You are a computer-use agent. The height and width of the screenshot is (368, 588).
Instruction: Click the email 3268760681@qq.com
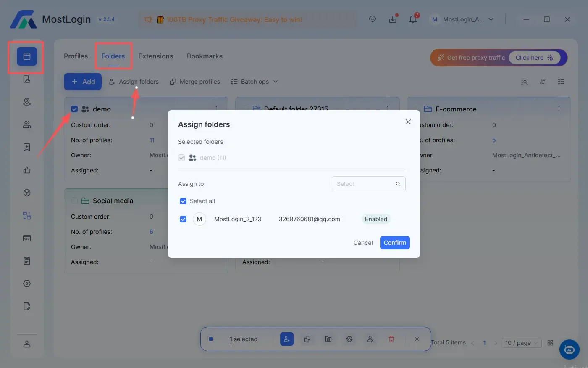(x=310, y=219)
